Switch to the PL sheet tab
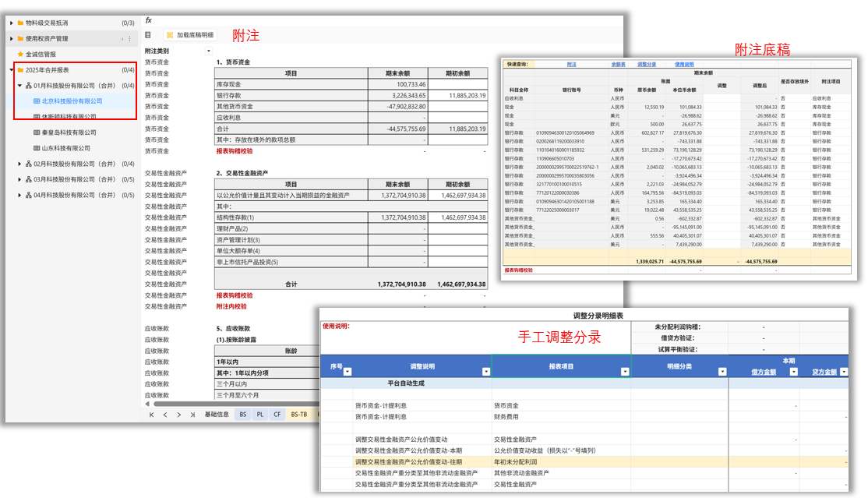This screenshot has height=498, width=868. point(260,415)
